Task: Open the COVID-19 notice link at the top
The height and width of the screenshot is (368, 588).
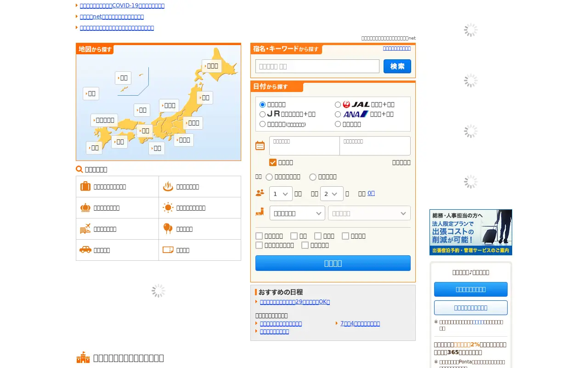Action: point(122,6)
